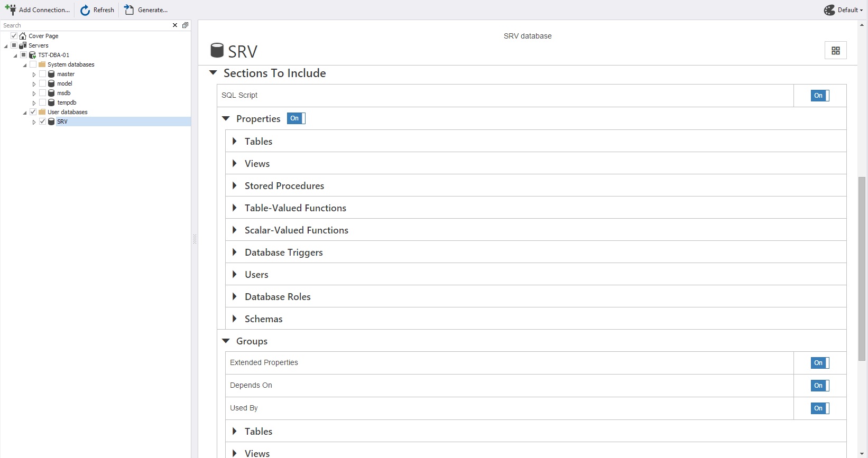Toggle the SQL Script switch off
Image resolution: width=868 pixels, height=458 pixels.
click(819, 96)
